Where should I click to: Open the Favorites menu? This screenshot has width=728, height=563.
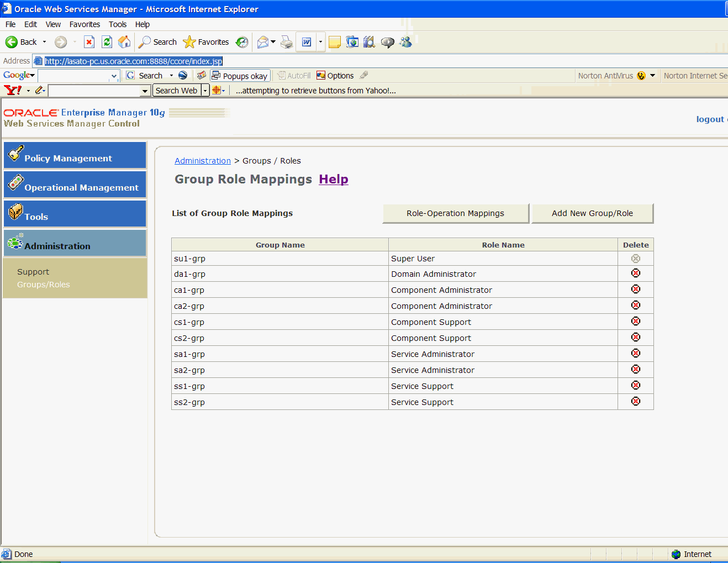point(85,24)
